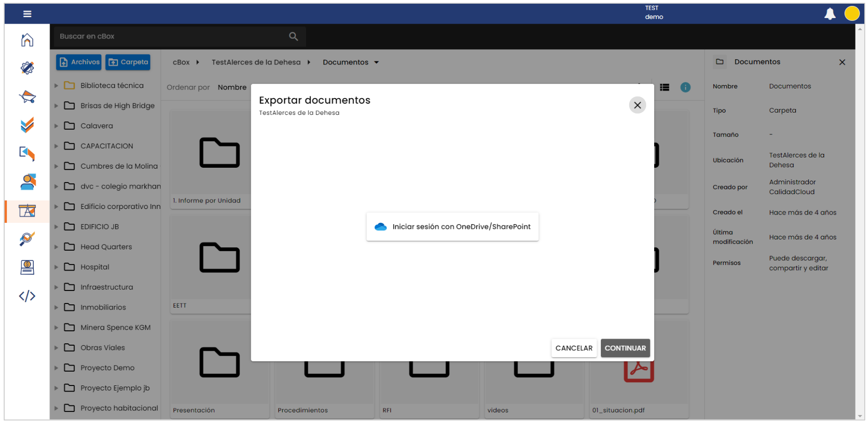Screen dimensions: 868x423
Task: Expand the EDIFICIO JB tree node
Action: point(56,227)
